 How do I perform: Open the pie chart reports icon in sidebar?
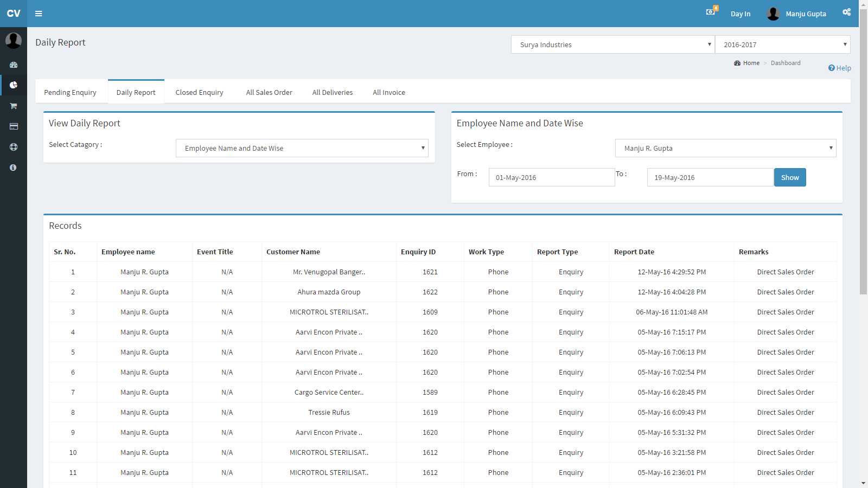click(14, 85)
